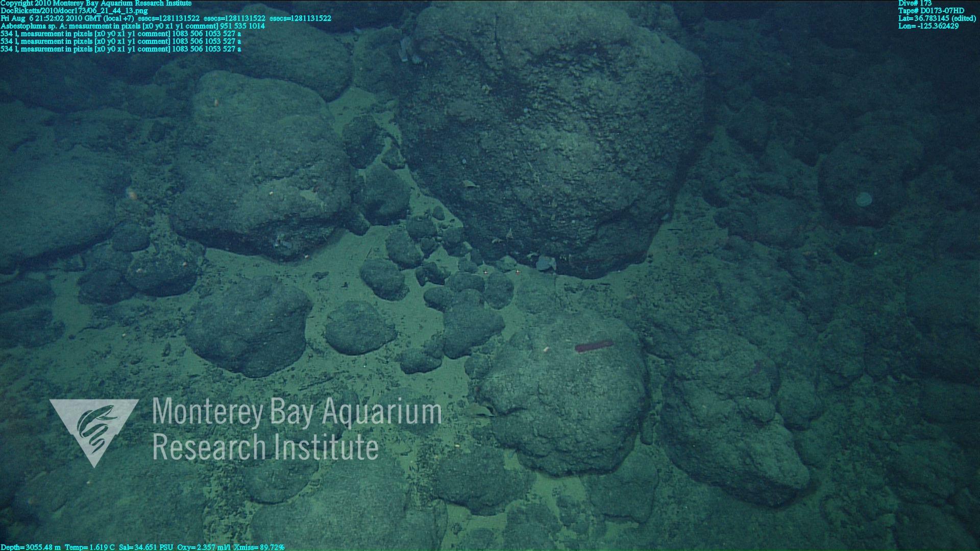This screenshot has width=980, height=551.
Task: Click the Lon= -125.362429 readout
Action: click(928, 26)
